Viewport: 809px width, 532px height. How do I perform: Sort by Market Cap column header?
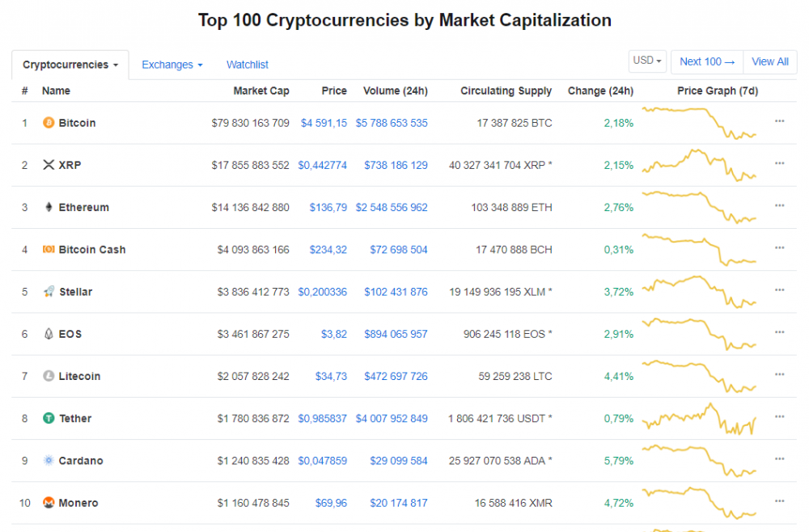tap(260, 91)
